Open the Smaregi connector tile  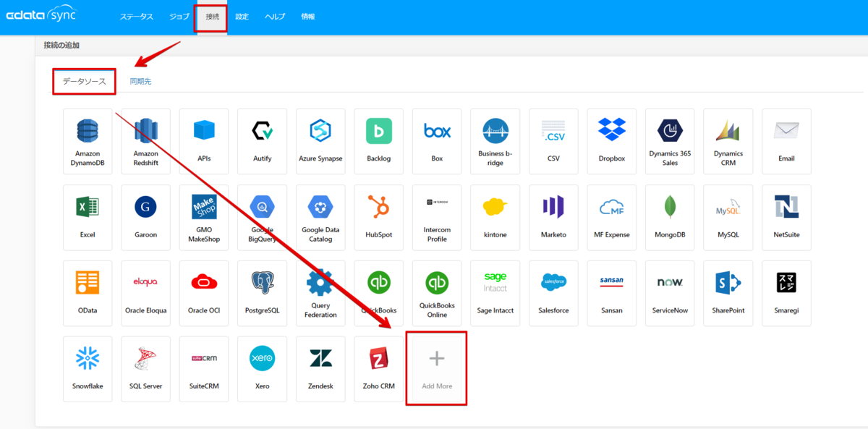tap(786, 293)
